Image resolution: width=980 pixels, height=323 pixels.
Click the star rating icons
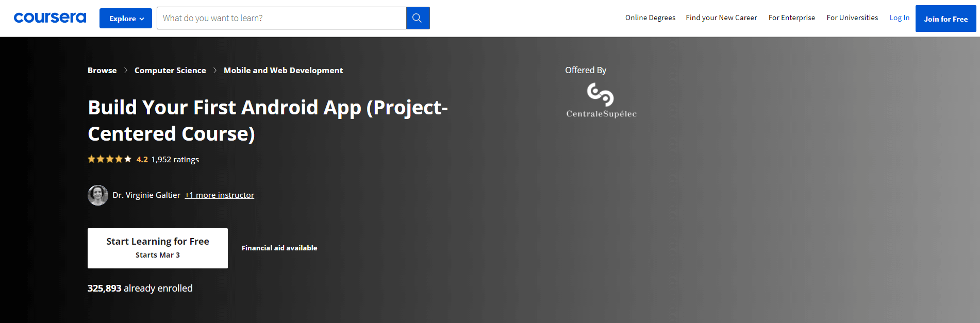point(109,159)
